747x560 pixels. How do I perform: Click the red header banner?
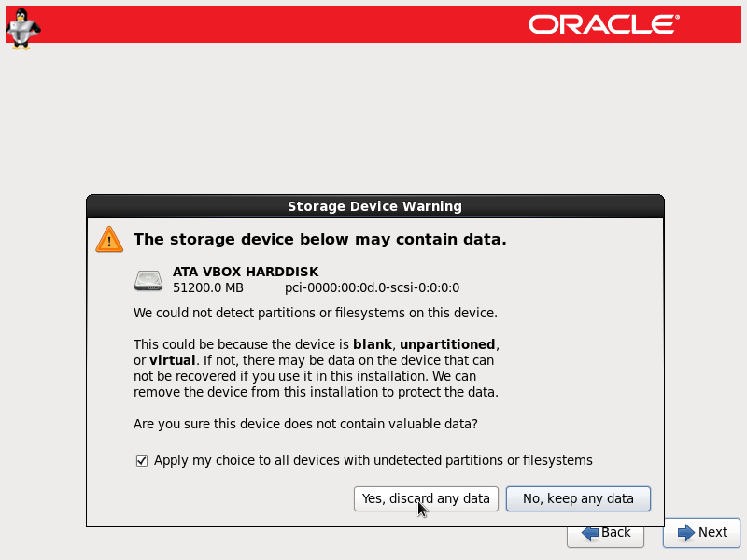tap(373, 24)
